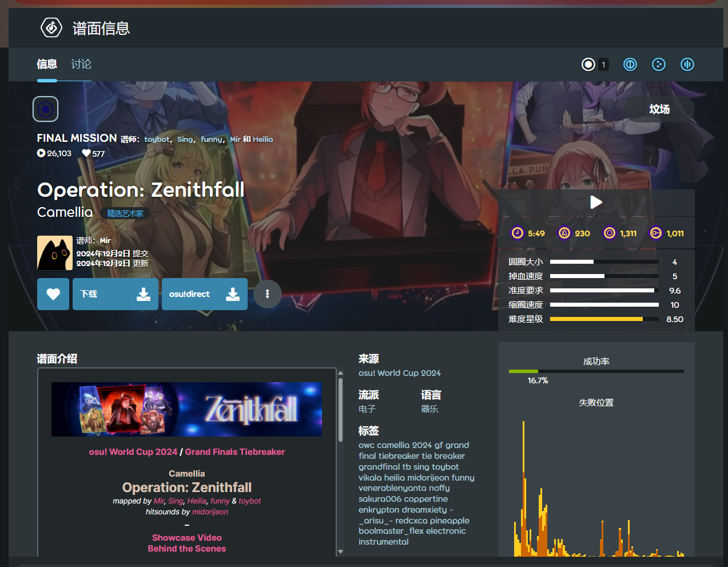Viewport: 728px width, 567px height.
Task: Click the boolmaster_flex tag
Action: click(x=391, y=531)
